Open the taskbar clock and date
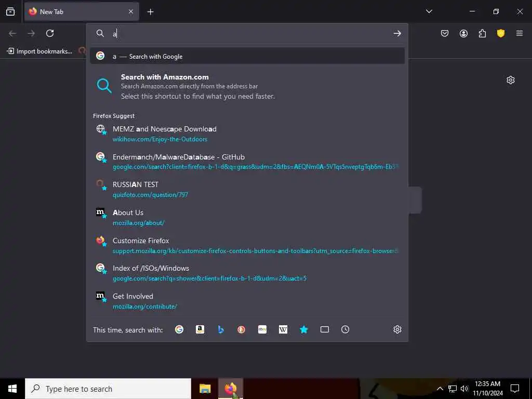This screenshot has height=399, width=532. (488, 389)
